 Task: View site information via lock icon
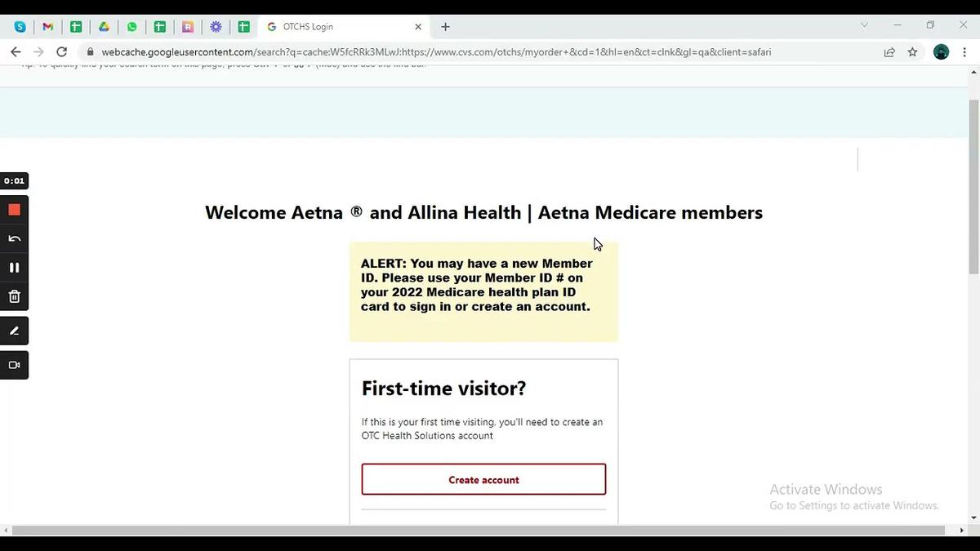[91, 51]
